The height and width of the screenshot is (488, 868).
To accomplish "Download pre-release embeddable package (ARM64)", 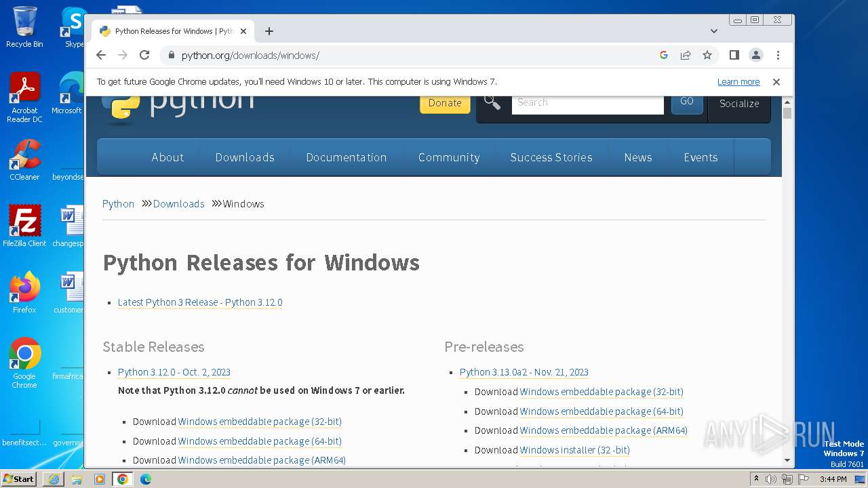I will (604, 430).
